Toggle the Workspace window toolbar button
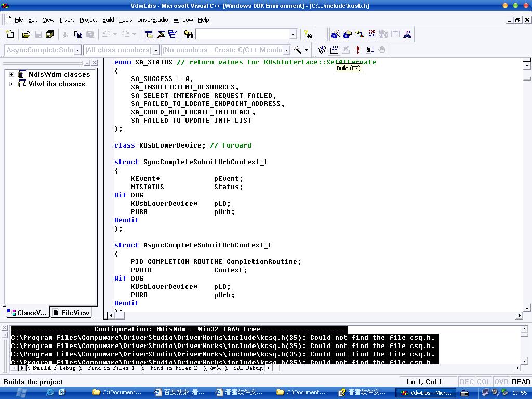532x399 pixels. 149,34
